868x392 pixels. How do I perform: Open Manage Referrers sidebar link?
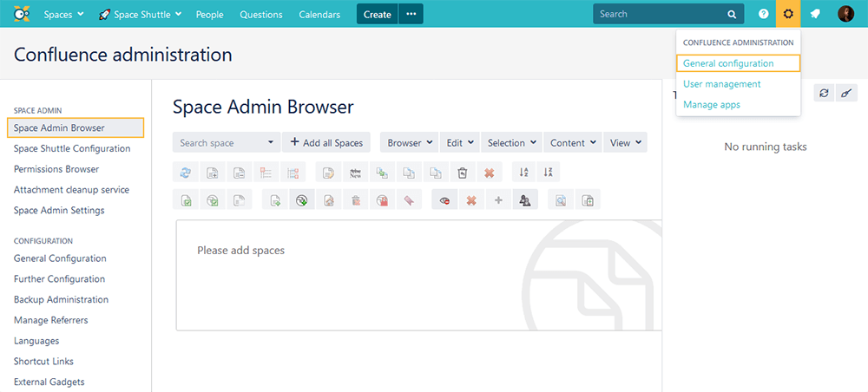[51, 320]
